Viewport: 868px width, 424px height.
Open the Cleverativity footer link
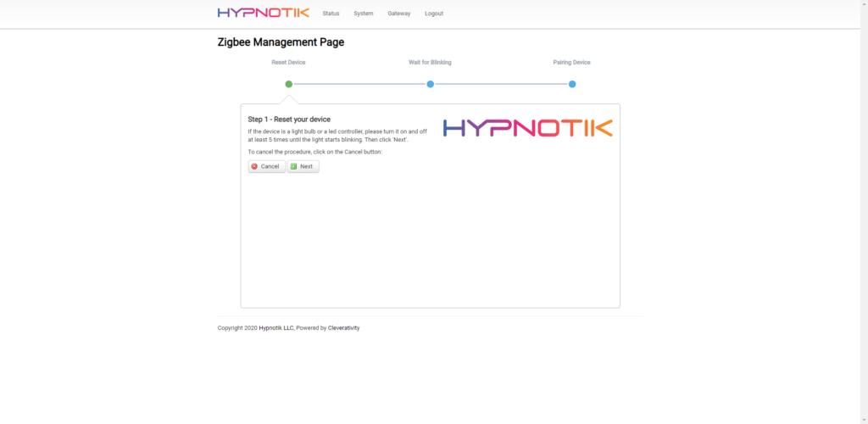344,328
